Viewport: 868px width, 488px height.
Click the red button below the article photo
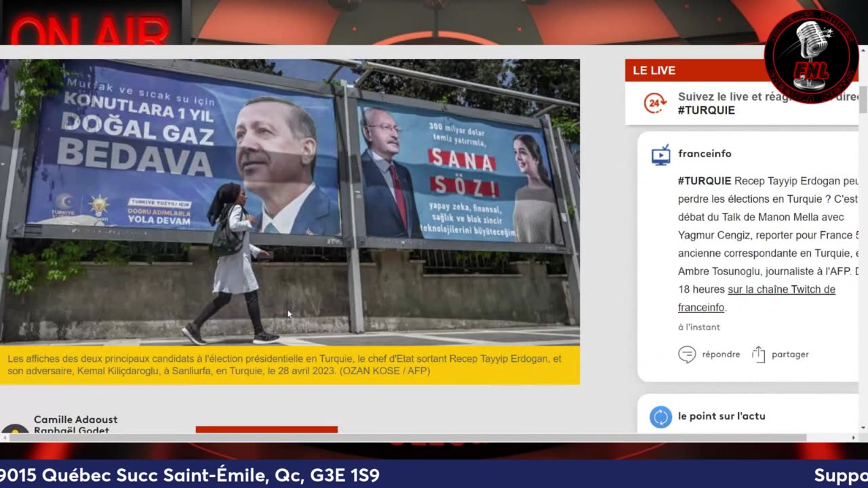click(267, 429)
